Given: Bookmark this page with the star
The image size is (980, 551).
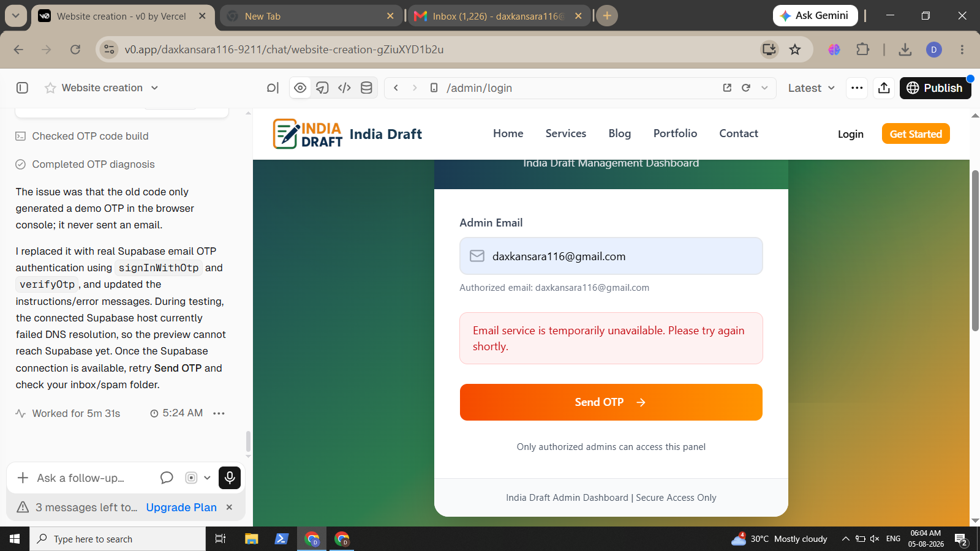Looking at the screenshot, I should pos(795,50).
